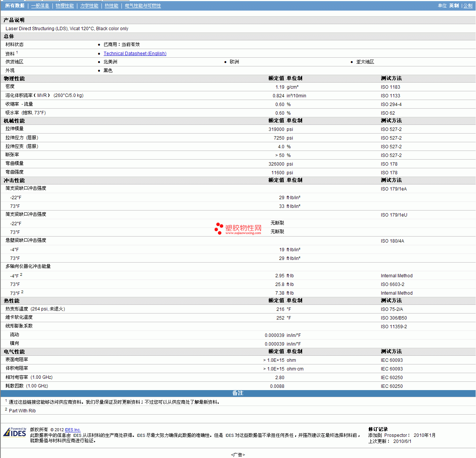The height and width of the screenshot is (458, 476).
Task: Click the 已商用：当前有效 status text
Action: click(x=121, y=45)
